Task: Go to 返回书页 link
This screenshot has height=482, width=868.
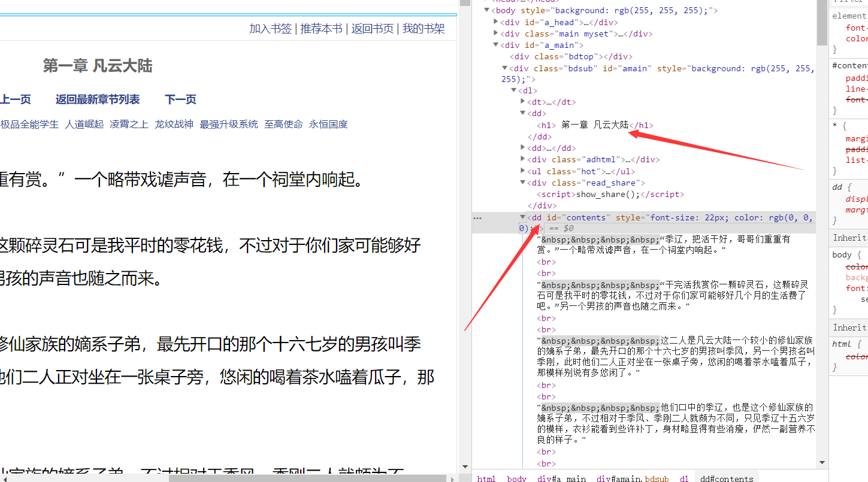Action: 373,29
